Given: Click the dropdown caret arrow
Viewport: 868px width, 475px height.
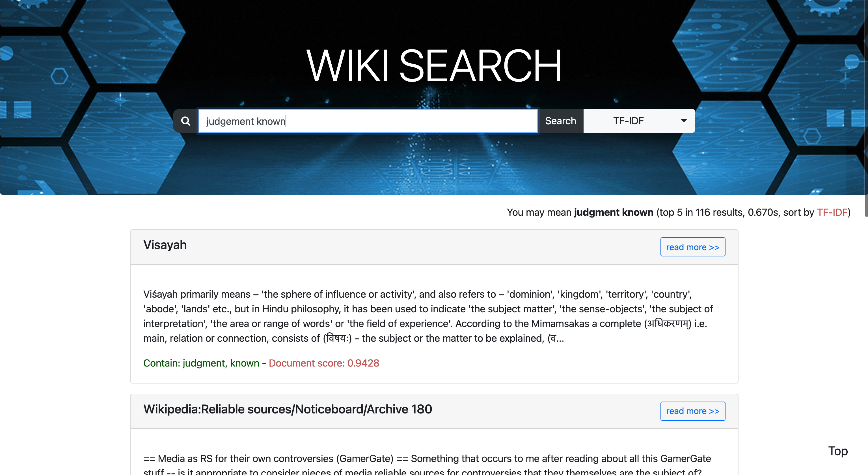Looking at the screenshot, I should point(684,121).
